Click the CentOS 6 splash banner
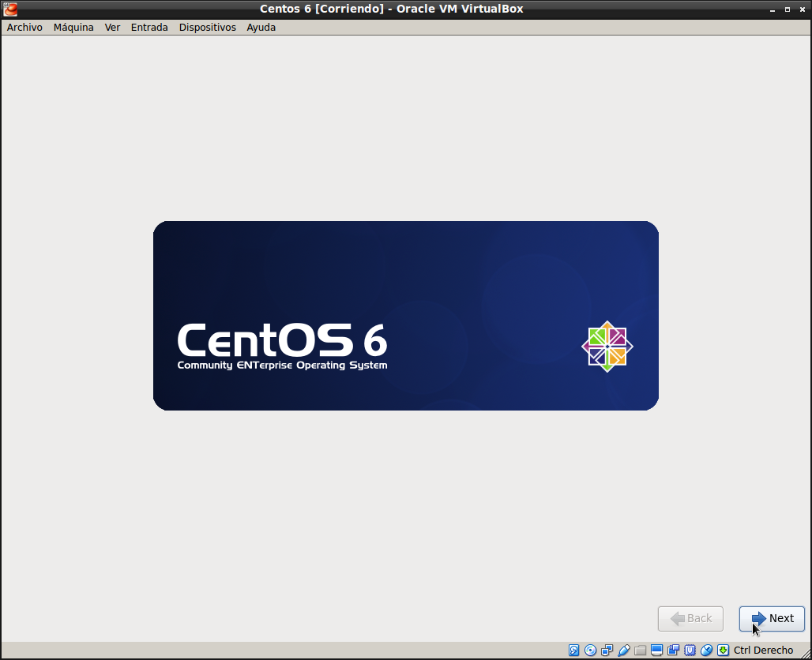Viewport: 812px width, 660px height. (405, 316)
